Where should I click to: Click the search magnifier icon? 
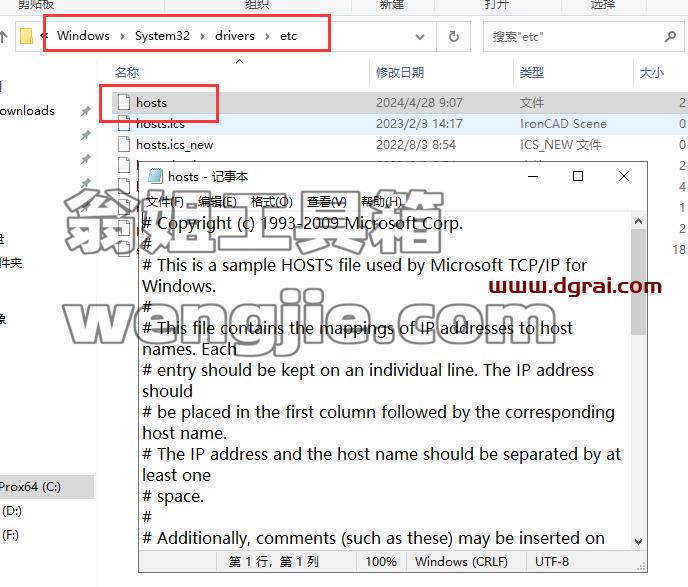pos(670,36)
